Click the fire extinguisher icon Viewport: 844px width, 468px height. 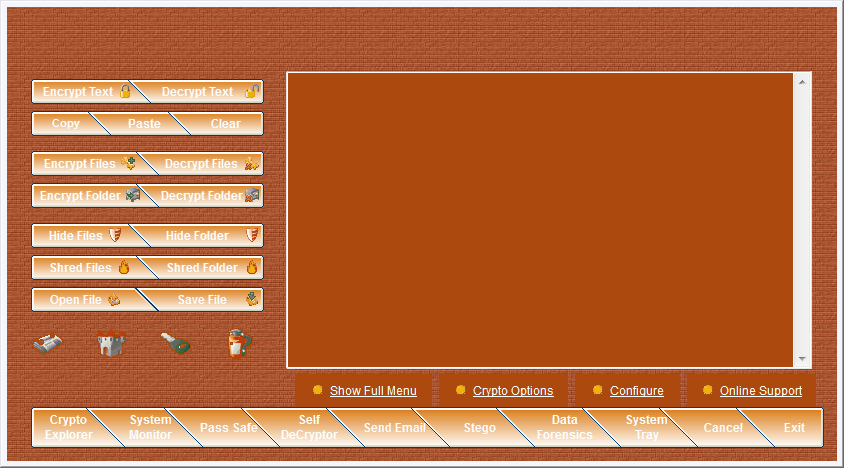[238, 343]
